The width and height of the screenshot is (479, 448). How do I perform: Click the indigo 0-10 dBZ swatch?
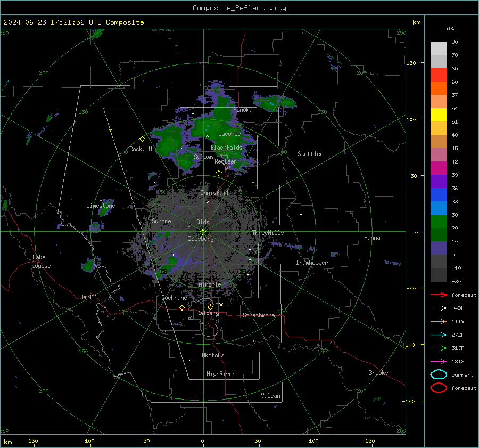click(x=439, y=248)
